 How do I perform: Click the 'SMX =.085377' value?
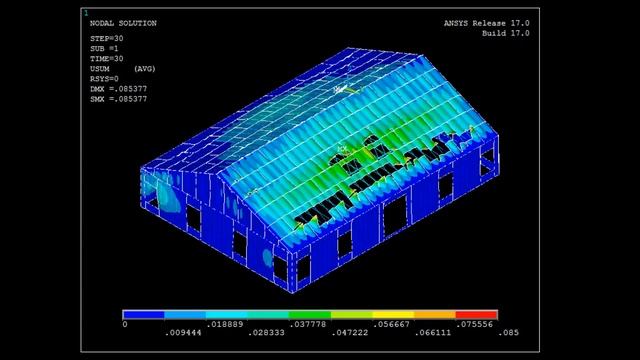pyautogui.click(x=118, y=99)
